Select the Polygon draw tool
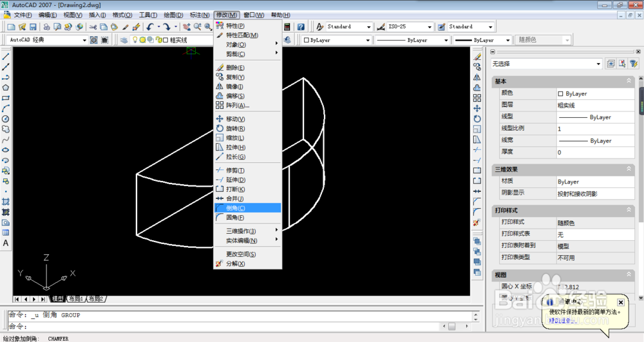Screen dimensions: 644x342 [6, 88]
